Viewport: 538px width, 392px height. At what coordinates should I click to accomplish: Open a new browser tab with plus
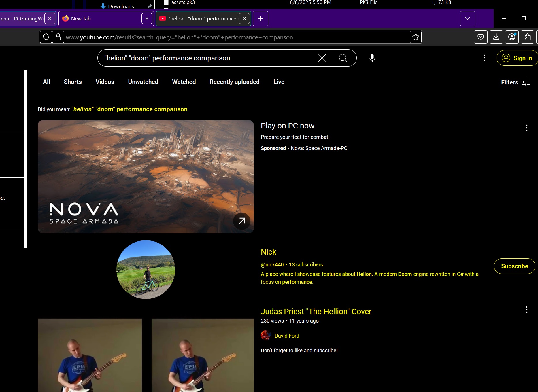pyautogui.click(x=260, y=18)
